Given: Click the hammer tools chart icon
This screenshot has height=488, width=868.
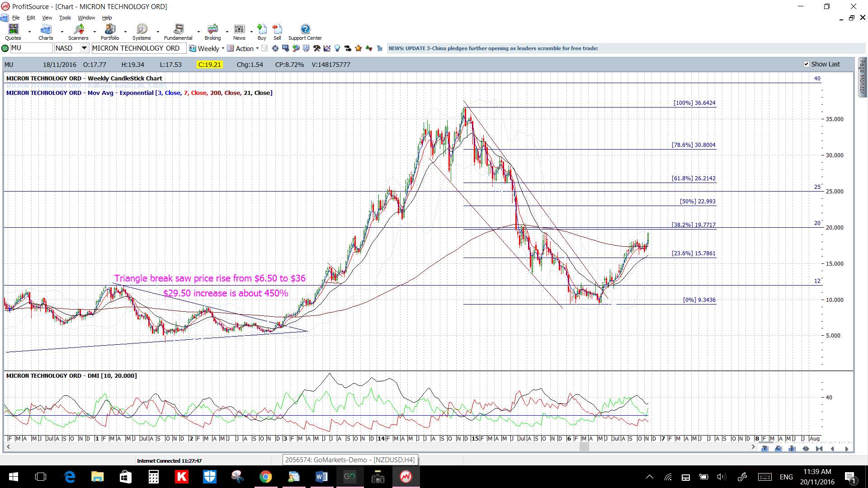Looking at the screenshot, I should point(316,48).
